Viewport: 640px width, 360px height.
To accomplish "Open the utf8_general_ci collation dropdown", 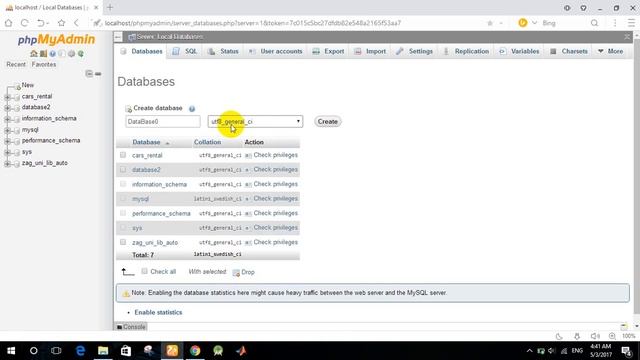I will pos(255,122).
